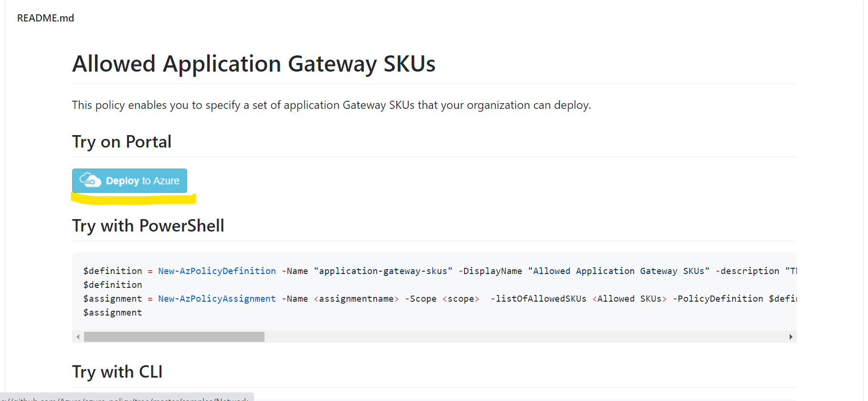Click New-AzPolicyDefinition in the code block
The image size is (868, 401).
click(x=217, y=271)
